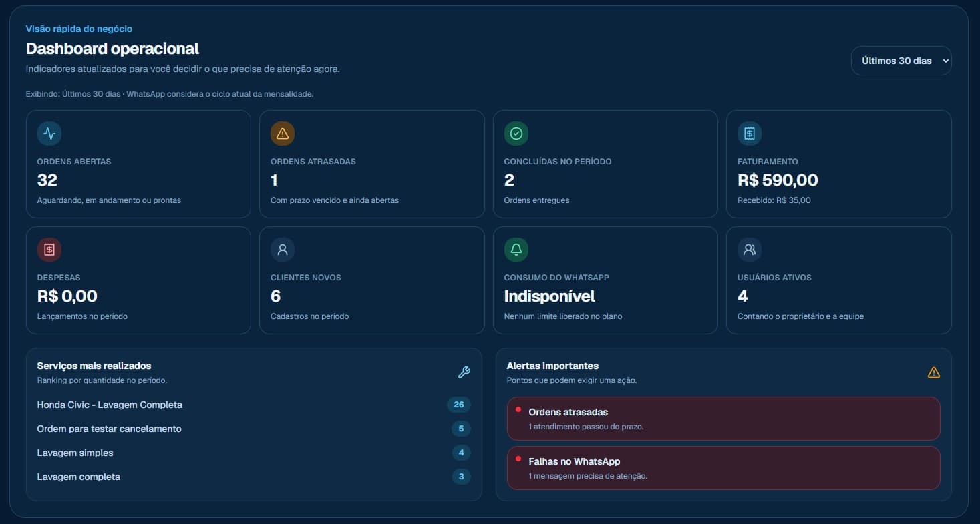
Task: Click the checkmark icon on Concluídas no Período
Action: point(516,134)
